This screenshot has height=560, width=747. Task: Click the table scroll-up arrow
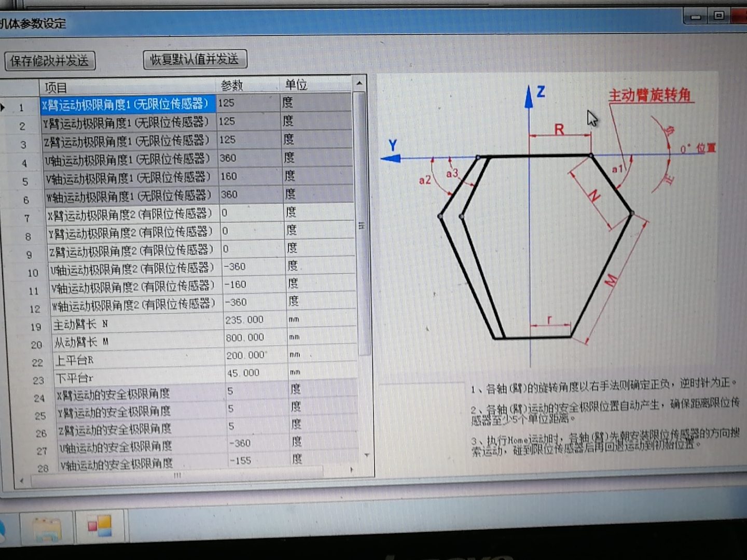(359, 83)
